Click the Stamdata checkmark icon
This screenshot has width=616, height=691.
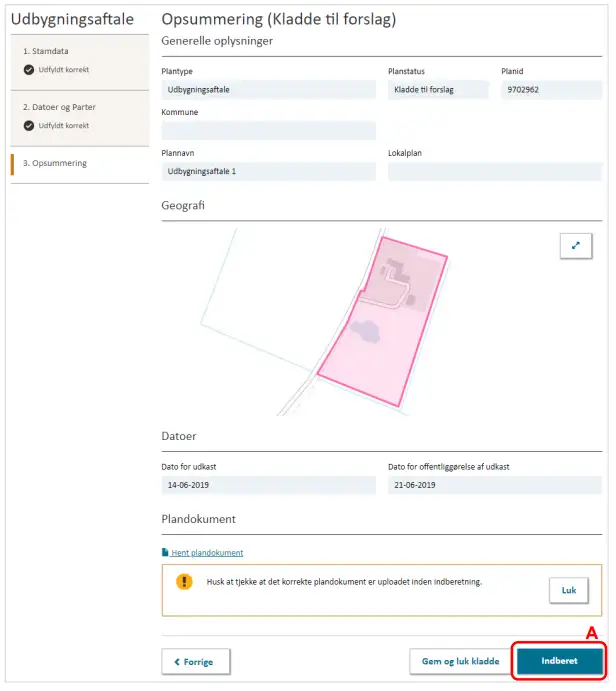click(x=29, y=70)
